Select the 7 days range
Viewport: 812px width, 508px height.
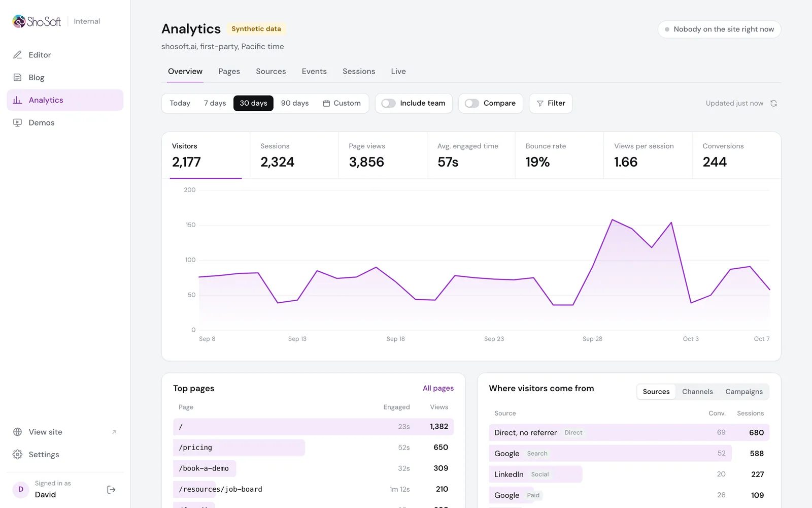(215, 103)
